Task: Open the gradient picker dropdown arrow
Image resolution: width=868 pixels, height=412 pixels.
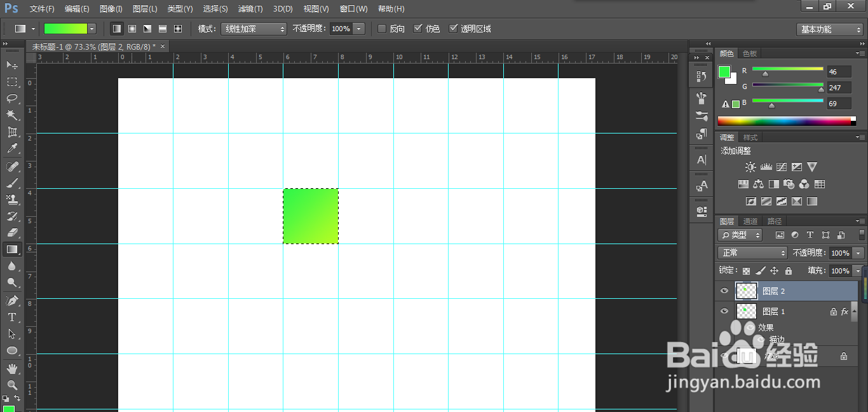Action: click(x=92, y=29)
